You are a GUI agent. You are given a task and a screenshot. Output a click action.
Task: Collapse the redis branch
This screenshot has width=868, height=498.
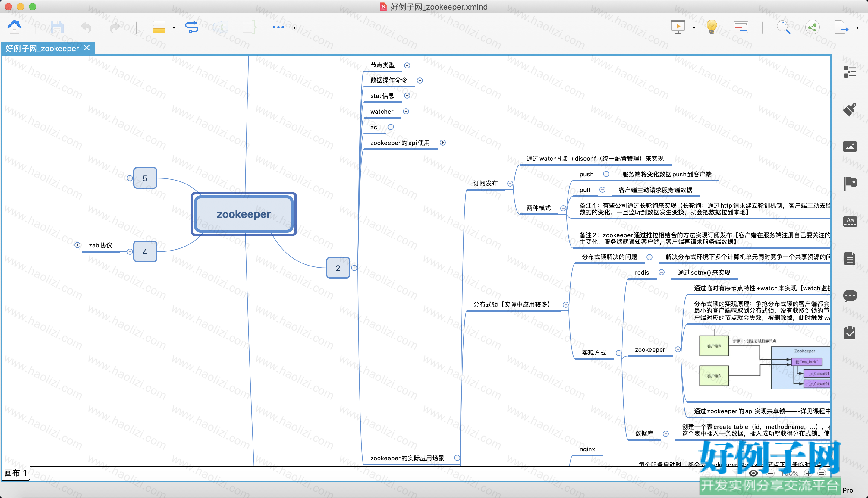[662, 272]
